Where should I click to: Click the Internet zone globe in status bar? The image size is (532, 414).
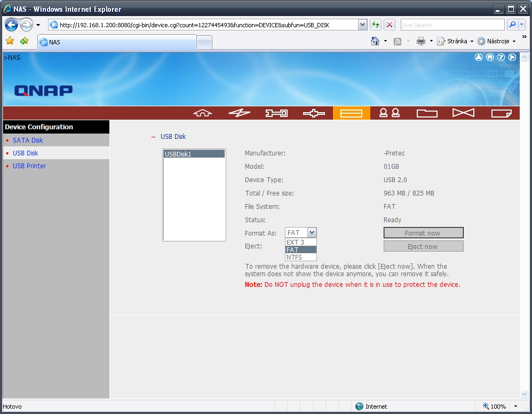click(359, 406)
